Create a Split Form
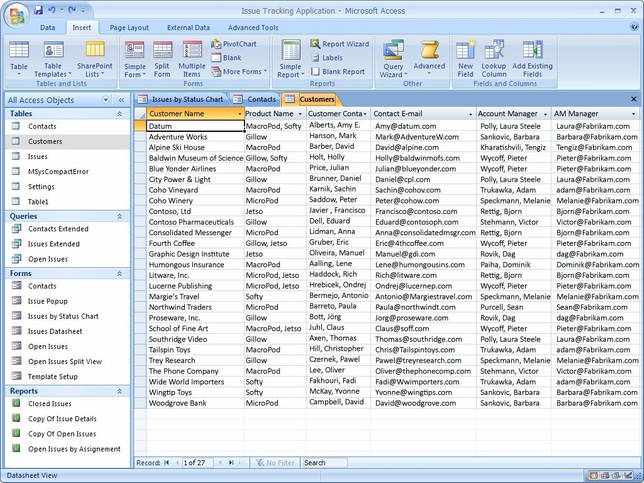This screenshot has height=483, width=644. [162, 59]
